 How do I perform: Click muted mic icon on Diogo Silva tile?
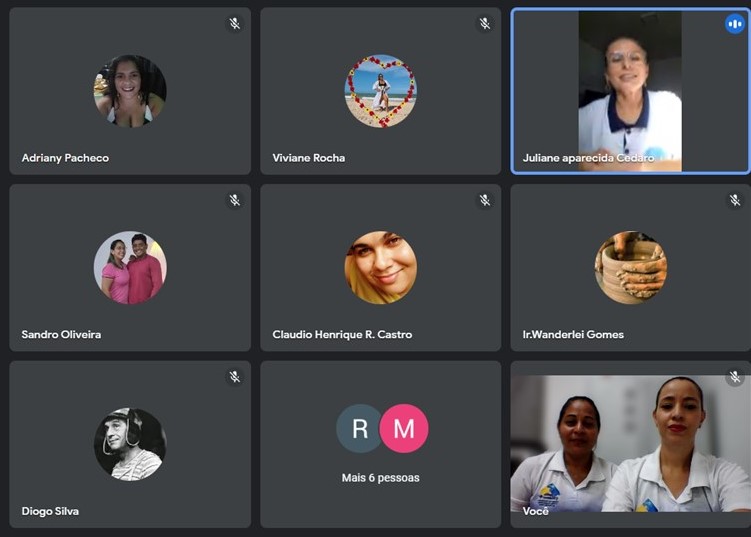click(234, 377)
